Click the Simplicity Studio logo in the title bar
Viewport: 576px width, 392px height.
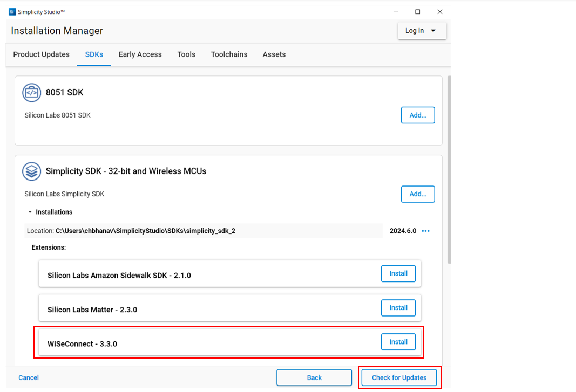click(x=12, y=11)
